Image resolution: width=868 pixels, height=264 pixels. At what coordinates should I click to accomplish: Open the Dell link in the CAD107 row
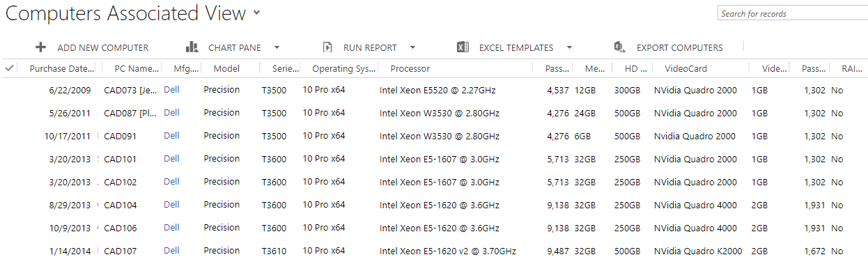(x=171, y=251)
